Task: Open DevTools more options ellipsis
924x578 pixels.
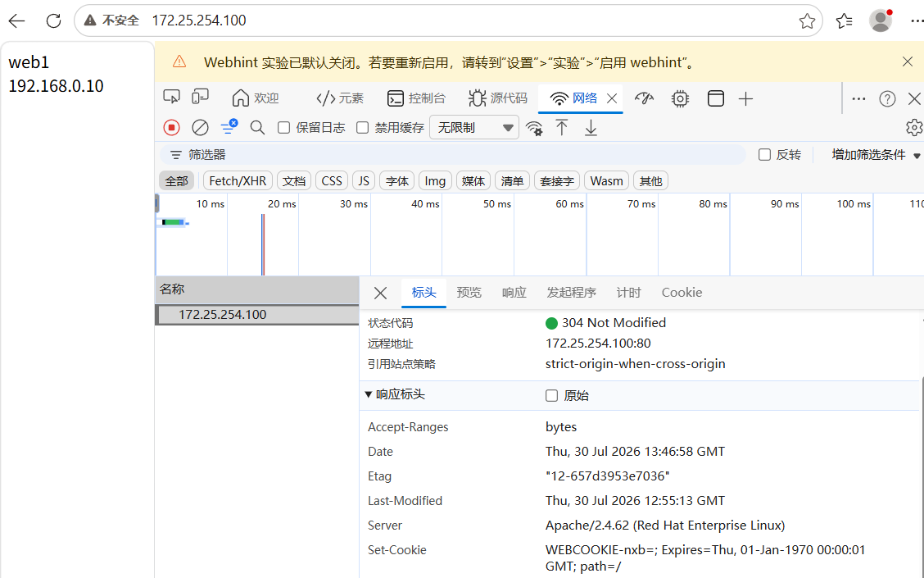Action: click(x=858, y=98)
